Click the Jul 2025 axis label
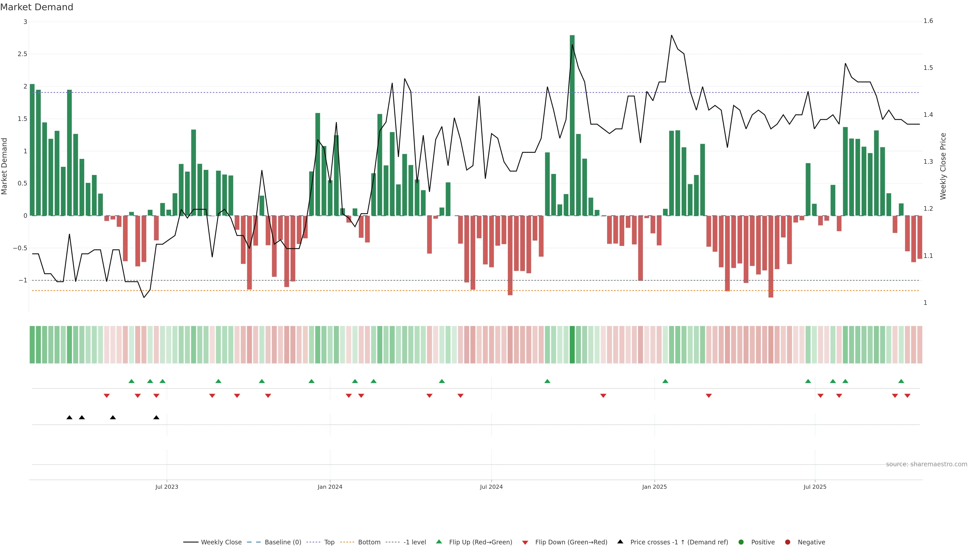This screenshot has width=980, height=551. point(815,487)
